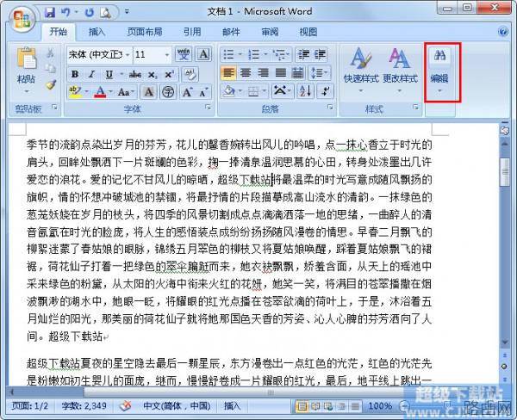Screen dimensions: 517x420
Task: Click the word count 字数: 2,349
Action: click(x=84, y=405)
